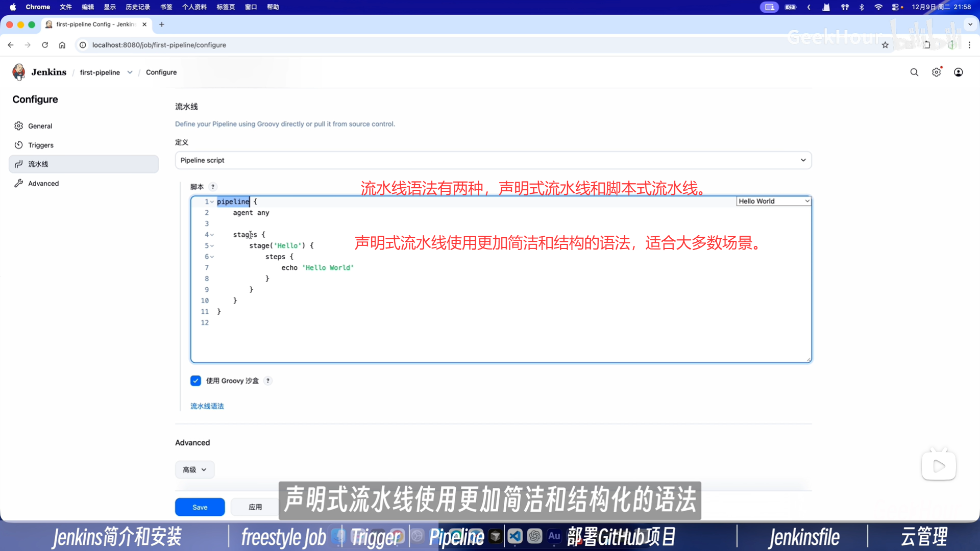Toggle the 使用 Groovy 沙盒 checkbox
980x551 pixels.
pos(195,381)
